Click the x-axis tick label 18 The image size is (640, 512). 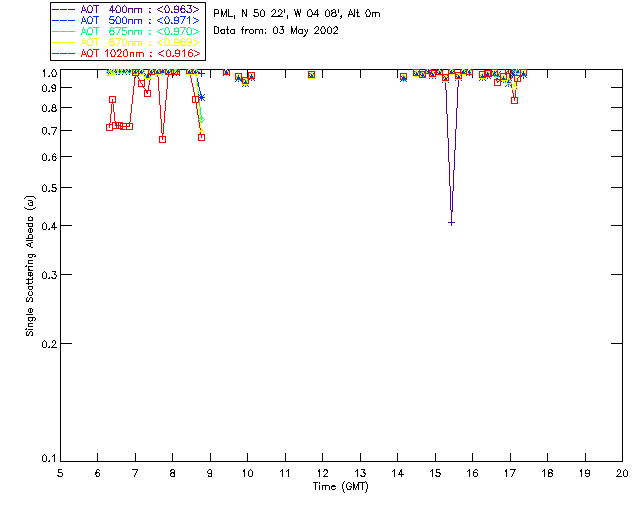pyautogui.click(x=547, y=473)
